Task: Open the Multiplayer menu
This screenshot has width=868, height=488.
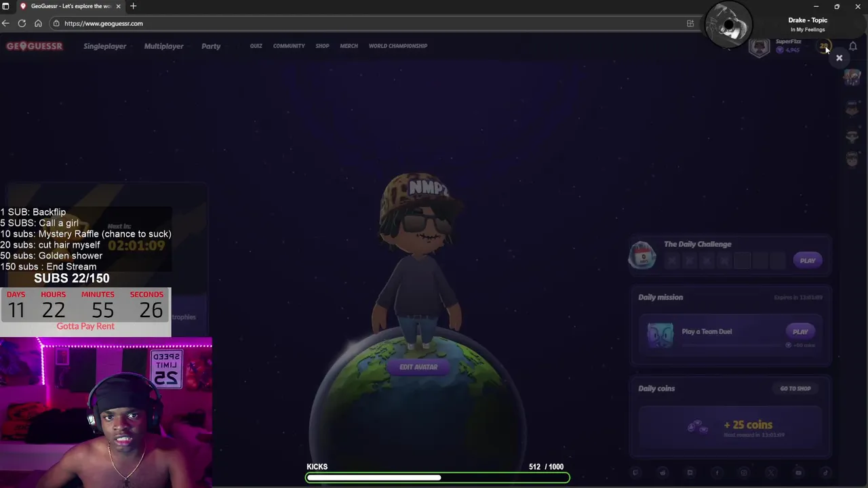Action: (x=163, y=46)
